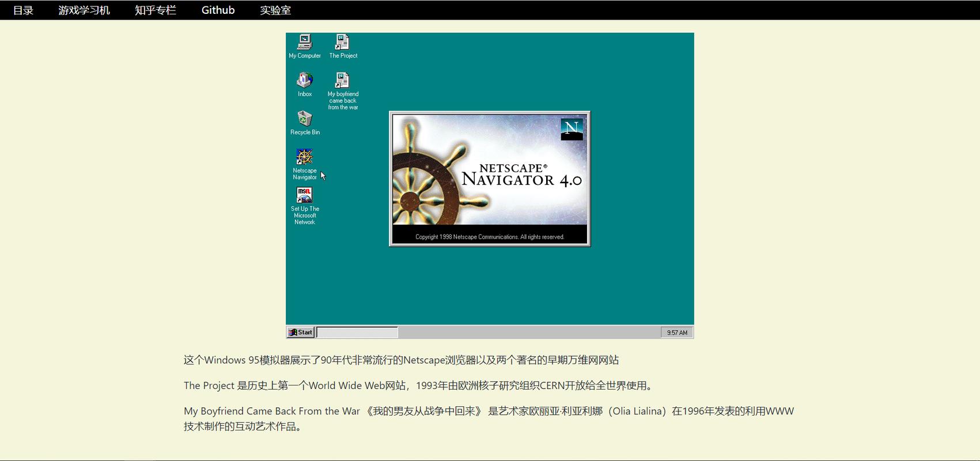Open My boyfriend came back from the war shortcut
Screen dimensions: 980x461
click(x=342, y=81)
